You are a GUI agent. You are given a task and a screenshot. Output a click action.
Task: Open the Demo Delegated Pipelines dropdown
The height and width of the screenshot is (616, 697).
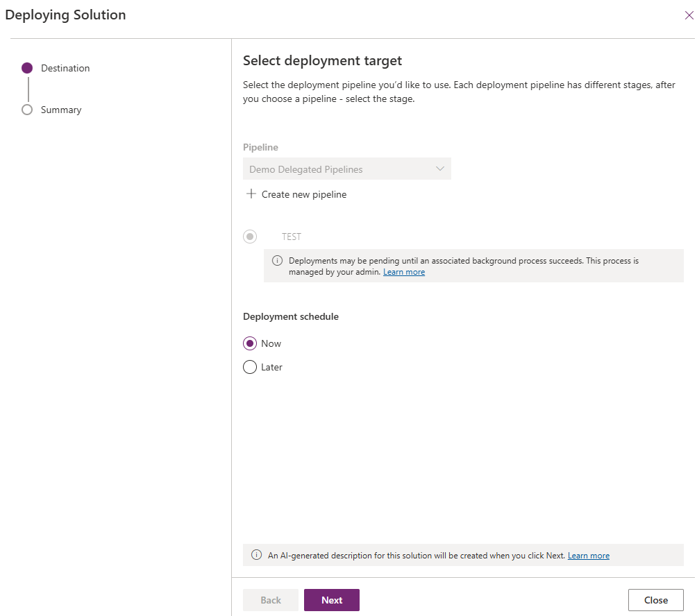click(x=340, y=169)
